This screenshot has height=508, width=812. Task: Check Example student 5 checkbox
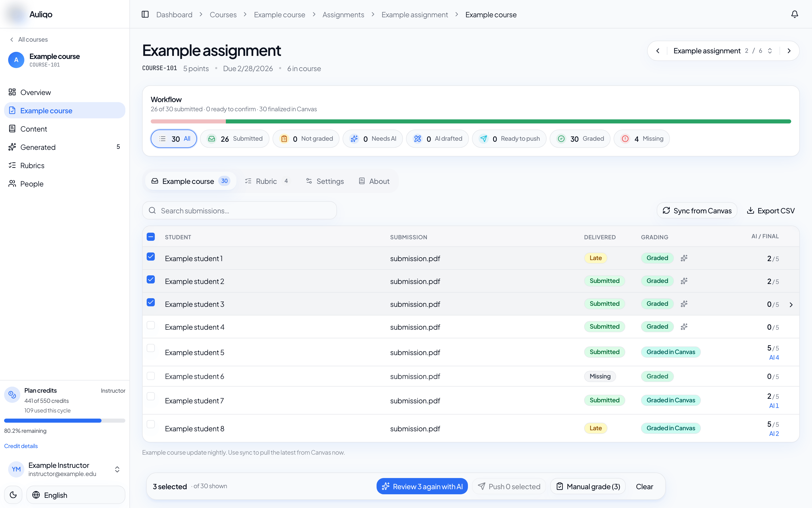[151, 348]
